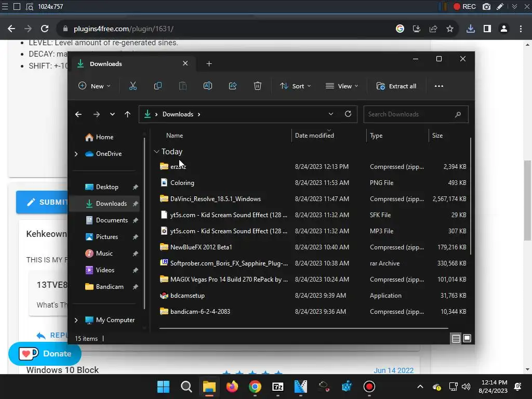This screenshot has height=399, width=532.
Task: Open the View dropdown
Action: click(x=342, y=86)
